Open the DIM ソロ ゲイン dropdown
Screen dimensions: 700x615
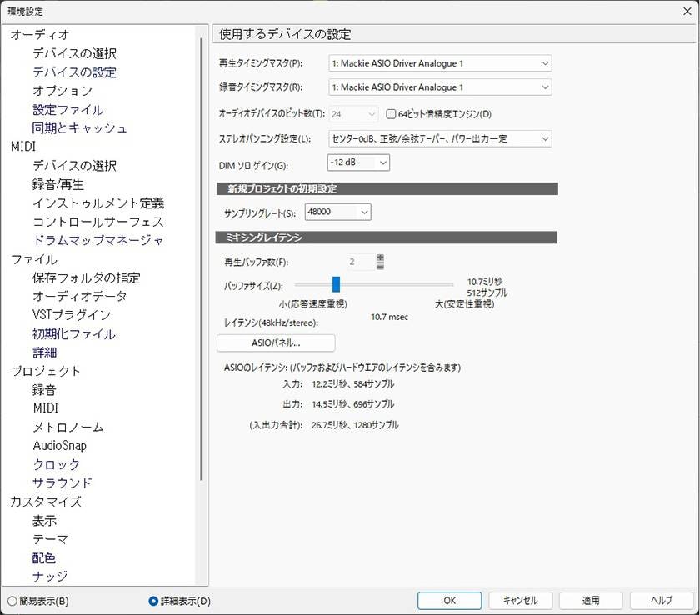point(358,162)
